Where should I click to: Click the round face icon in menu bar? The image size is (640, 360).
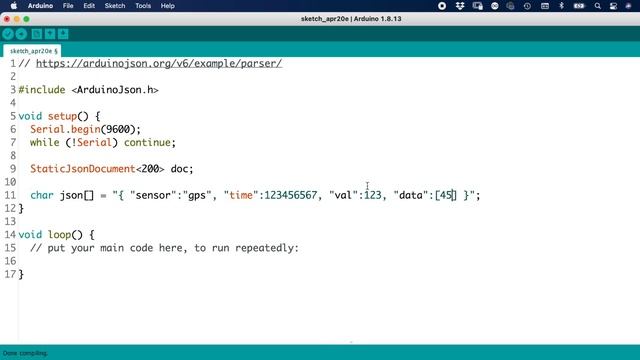[495, 6]
